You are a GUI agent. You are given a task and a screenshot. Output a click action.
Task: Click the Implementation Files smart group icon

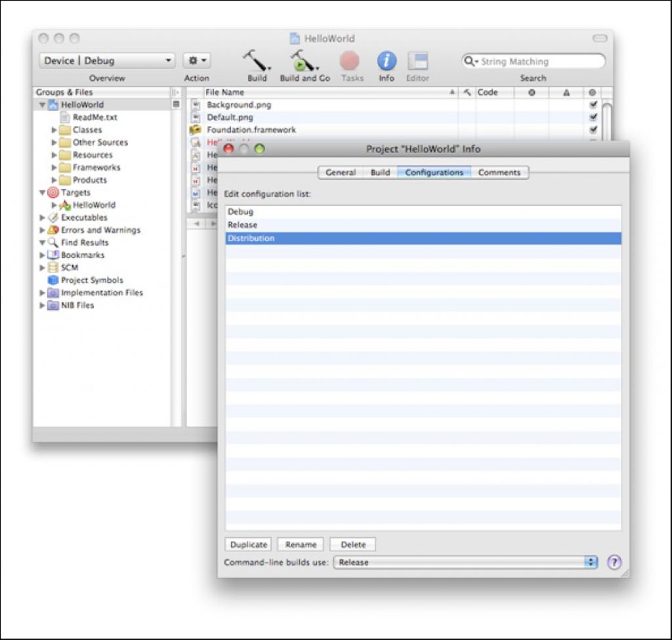tap(53, 293)
